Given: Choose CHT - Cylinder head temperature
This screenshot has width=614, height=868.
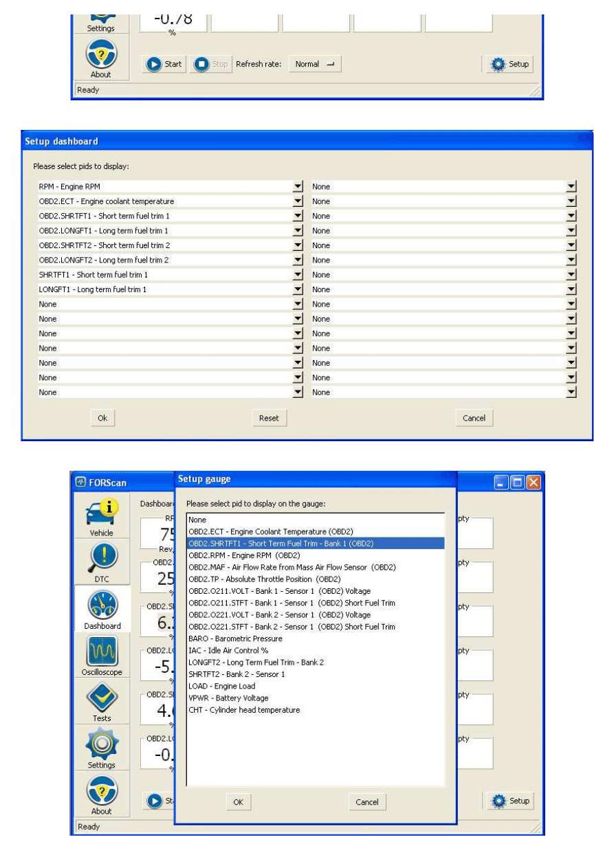Looking at the screenshot, I should tap(244, 710).
